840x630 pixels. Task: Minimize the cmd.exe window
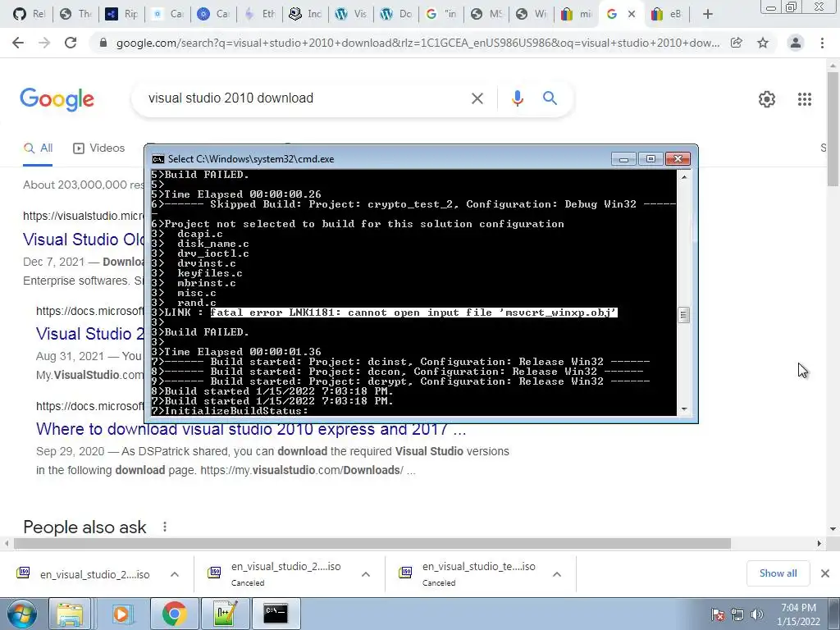[x=623, y=159]
